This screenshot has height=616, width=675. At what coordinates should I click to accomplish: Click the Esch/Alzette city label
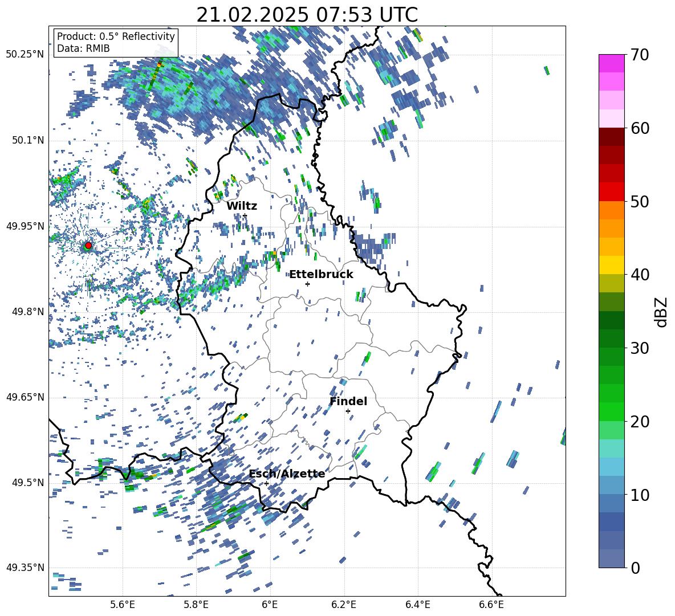(287, 474)
